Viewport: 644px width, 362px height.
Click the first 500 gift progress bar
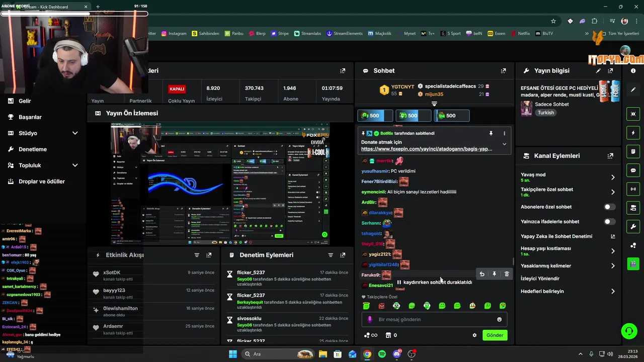375,116
